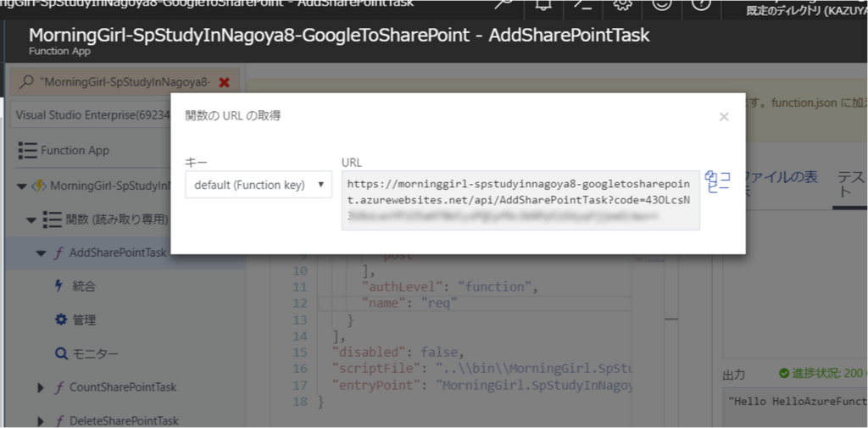Open the portal settings gear in the top bar

click(623, 4)
